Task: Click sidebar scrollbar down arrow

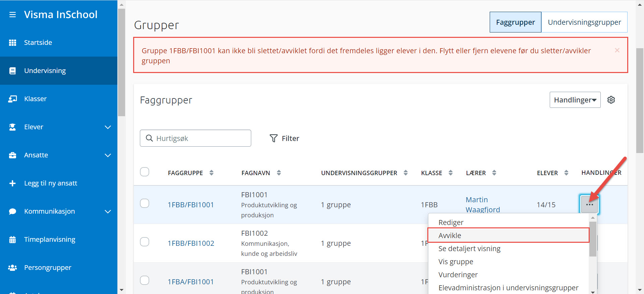Action: (x=121, y=290)
